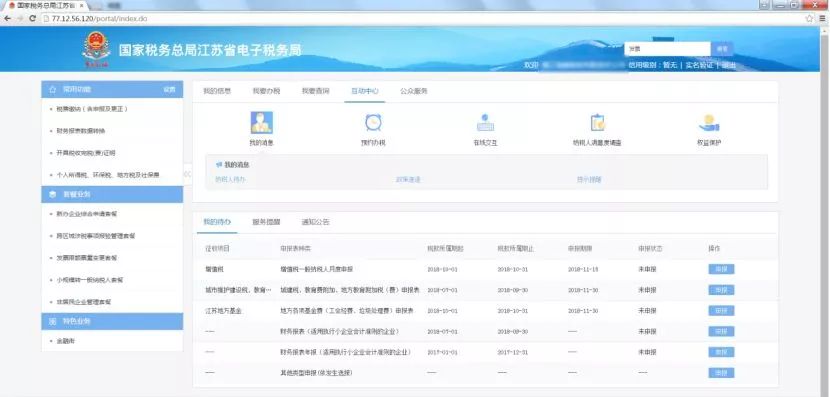Open 税费缴纳（含申报及更正）sidebar item

pyautogui.click(x=92, y=109)
